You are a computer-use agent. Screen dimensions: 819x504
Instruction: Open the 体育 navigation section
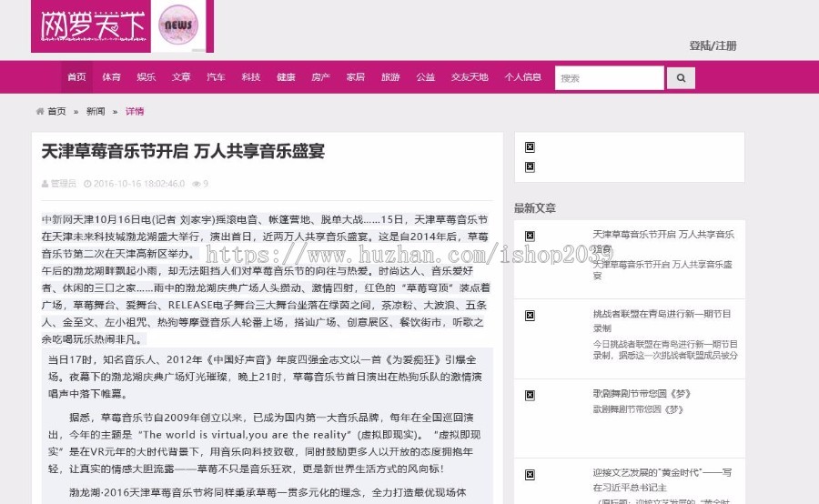[x=111, y=76]
